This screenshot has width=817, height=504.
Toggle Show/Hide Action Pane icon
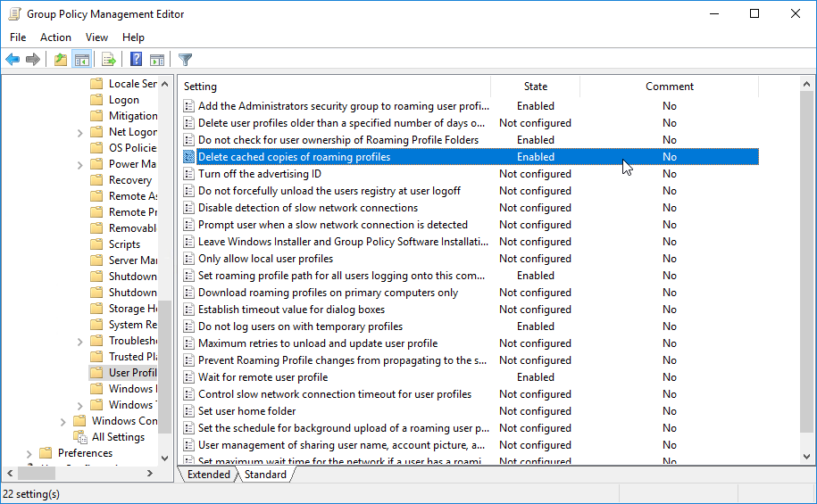[157, 60]
